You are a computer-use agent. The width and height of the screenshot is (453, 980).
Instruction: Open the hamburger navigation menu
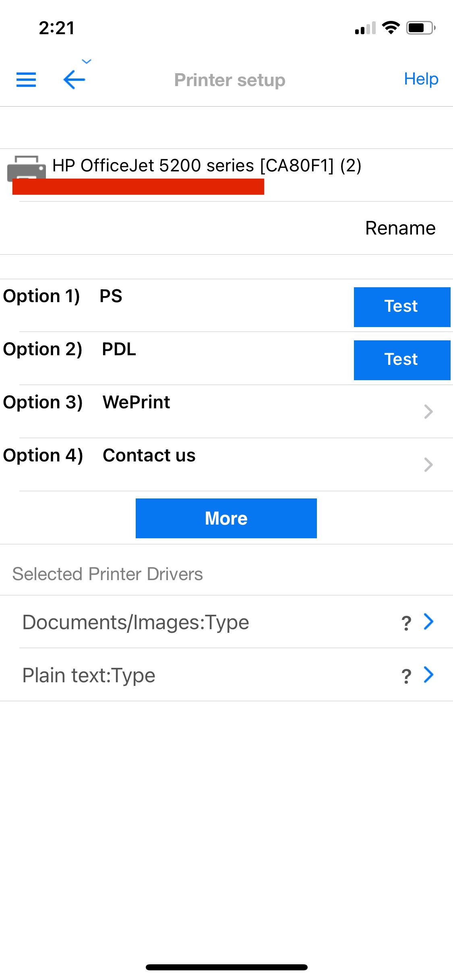click(x=26, y=79)
